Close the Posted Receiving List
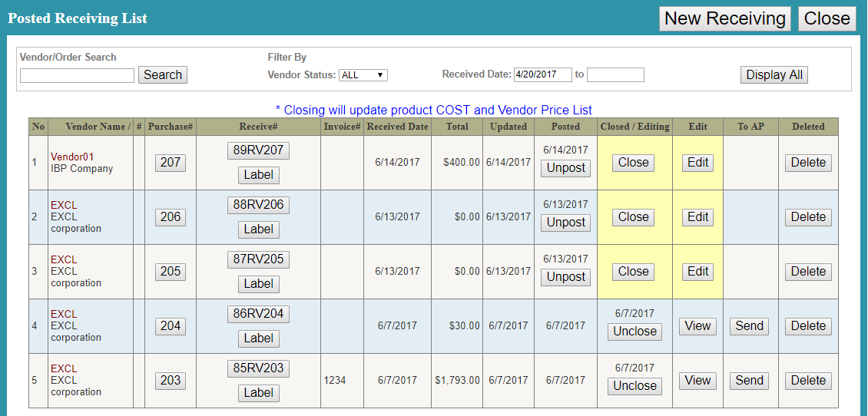 [827, 19]
